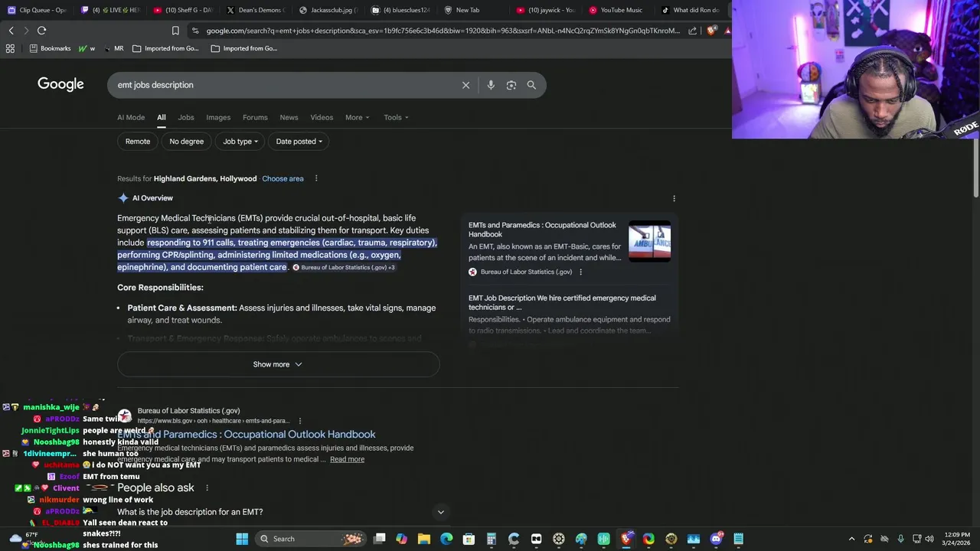Open the Windows taskbar Search box

[x=311, y=539]
